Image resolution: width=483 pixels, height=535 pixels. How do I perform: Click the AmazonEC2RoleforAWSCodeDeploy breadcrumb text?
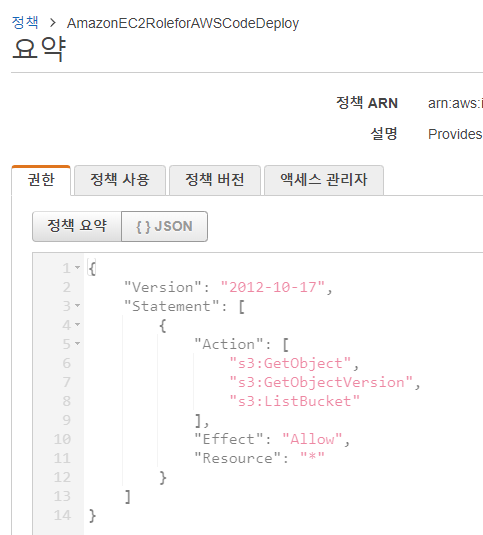click(x=183, y=23)
